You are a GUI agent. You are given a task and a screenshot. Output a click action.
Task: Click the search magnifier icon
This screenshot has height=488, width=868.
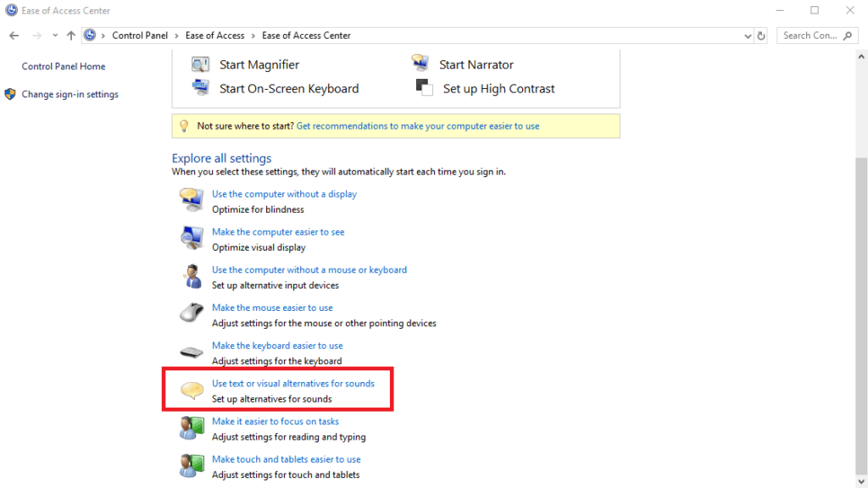click(848, 36)
